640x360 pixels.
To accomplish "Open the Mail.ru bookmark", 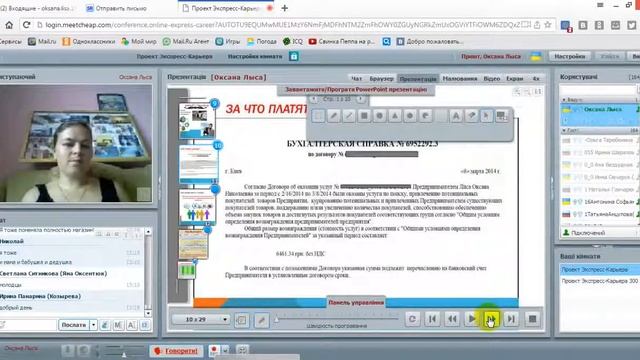I will pyautogui.click(x=42, y=41).
